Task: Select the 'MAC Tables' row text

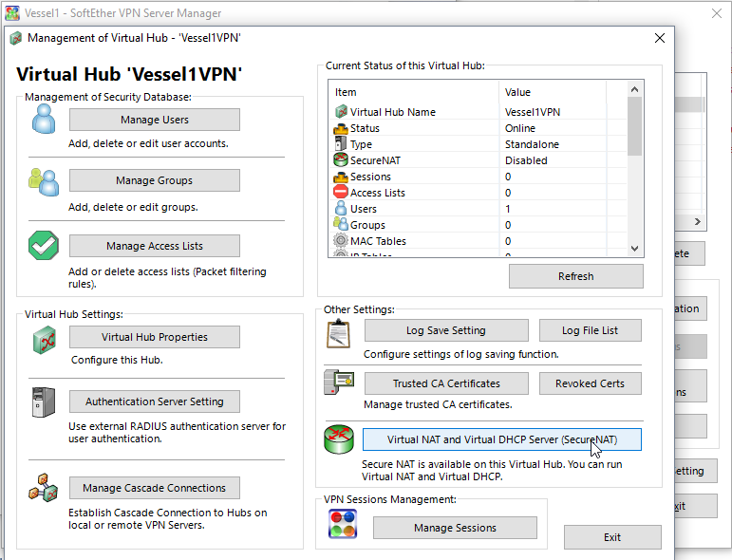Action: click(x=378, y=241)
